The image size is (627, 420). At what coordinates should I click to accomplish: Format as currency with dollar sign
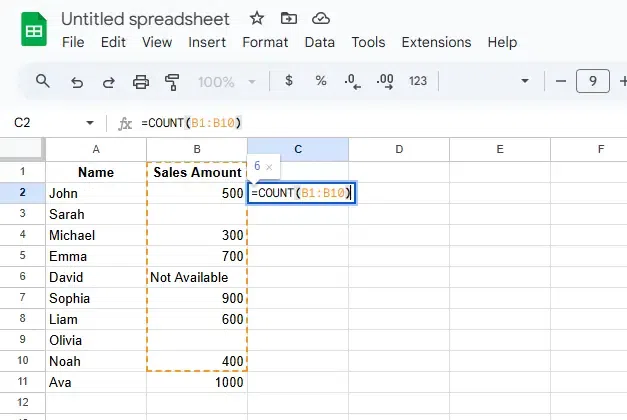[289, 81]
